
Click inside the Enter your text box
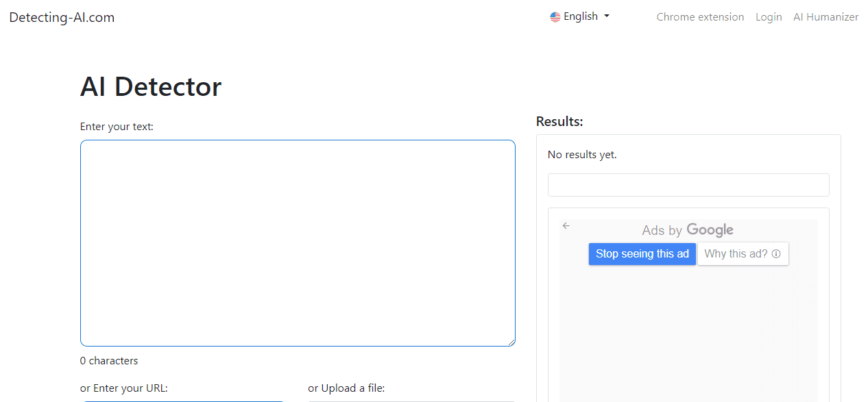(298, 242)
